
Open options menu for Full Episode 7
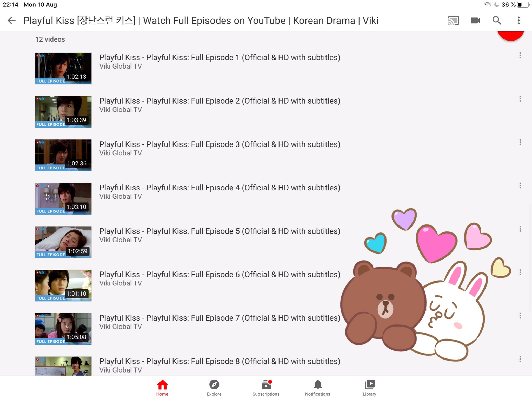(520, 316)
